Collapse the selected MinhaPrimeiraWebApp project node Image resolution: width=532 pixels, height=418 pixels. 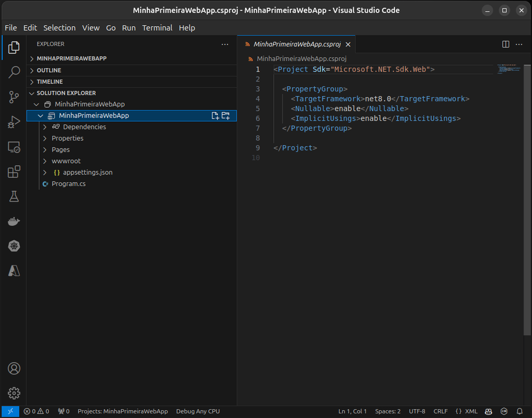[40, 115]
